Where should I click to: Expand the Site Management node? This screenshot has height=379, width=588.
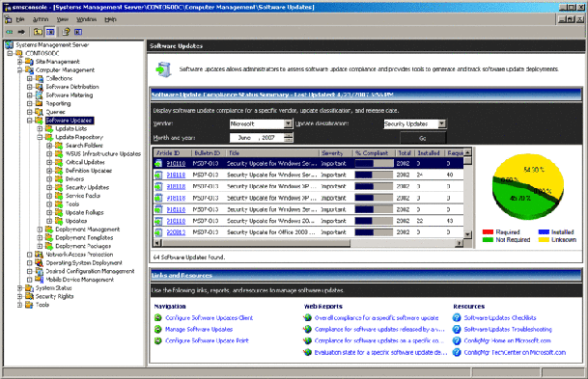(20, 62)
